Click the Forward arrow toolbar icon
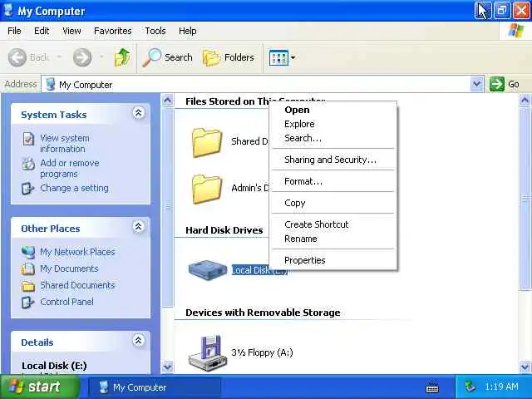The height and width of the screenshot is (399, 532). [x=82, y=57]
